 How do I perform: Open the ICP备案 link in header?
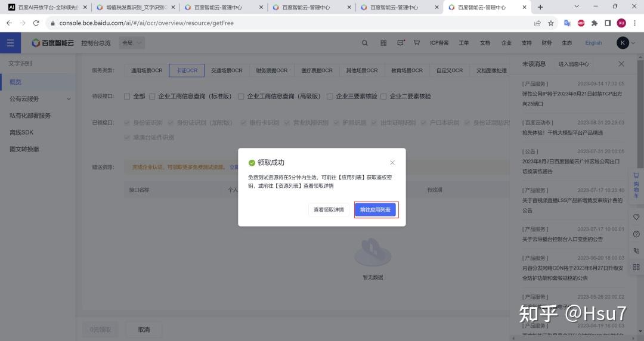(439, 43)
